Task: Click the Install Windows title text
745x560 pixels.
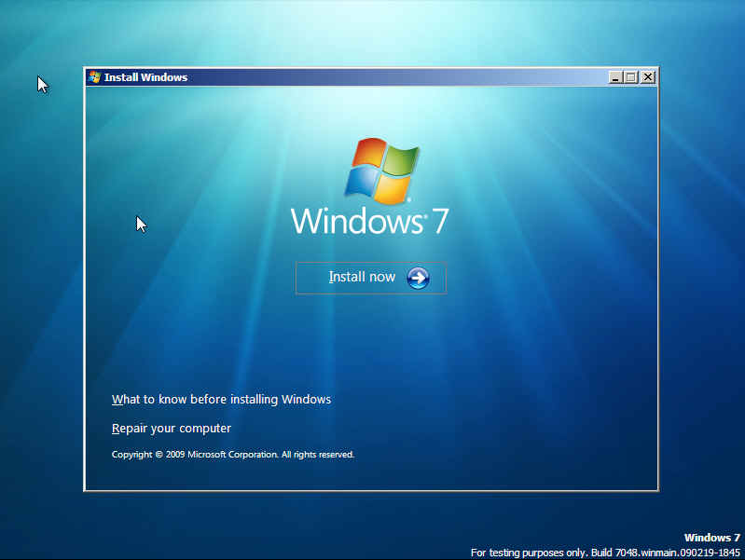Action: (145, 77)
